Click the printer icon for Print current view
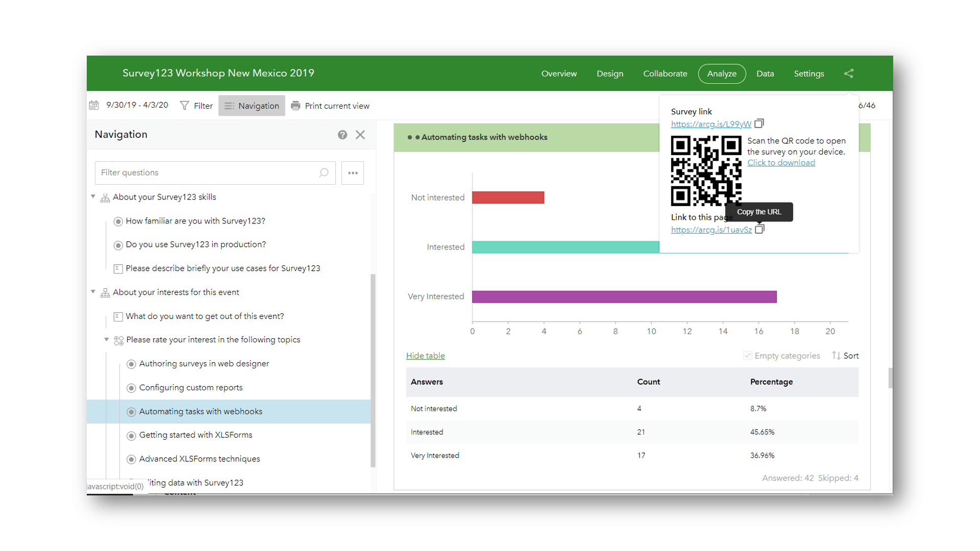The image size is (980, 551). 296,106
